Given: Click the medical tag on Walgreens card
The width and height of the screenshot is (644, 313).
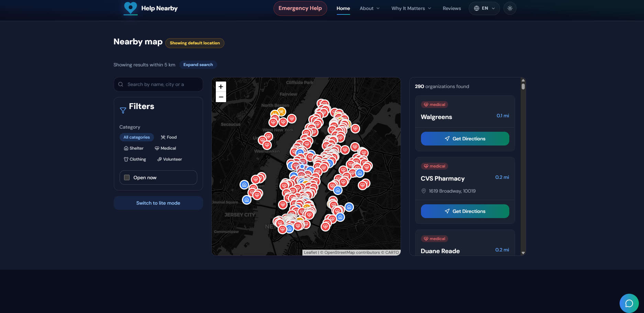Looking at the screenshot, I should point(434,105).
